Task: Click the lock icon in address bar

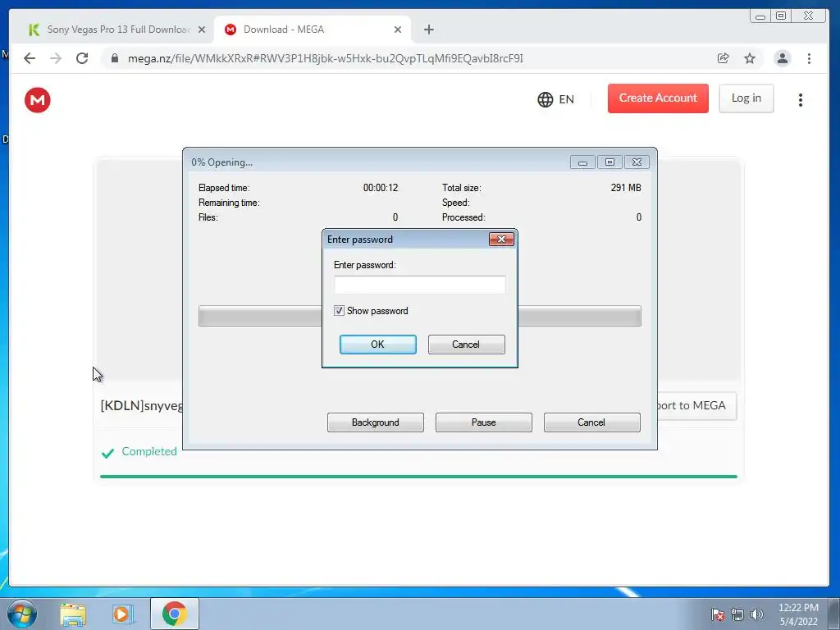Action: (115, 58)
